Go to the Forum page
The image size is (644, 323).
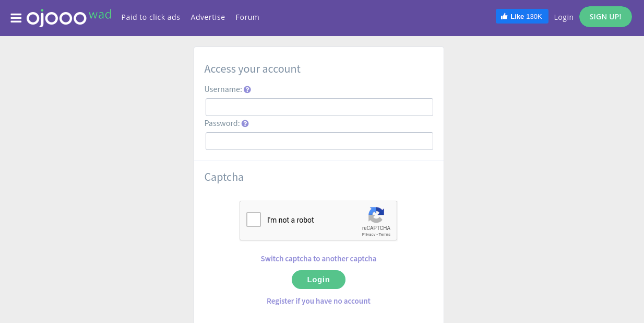coord(247,17)
